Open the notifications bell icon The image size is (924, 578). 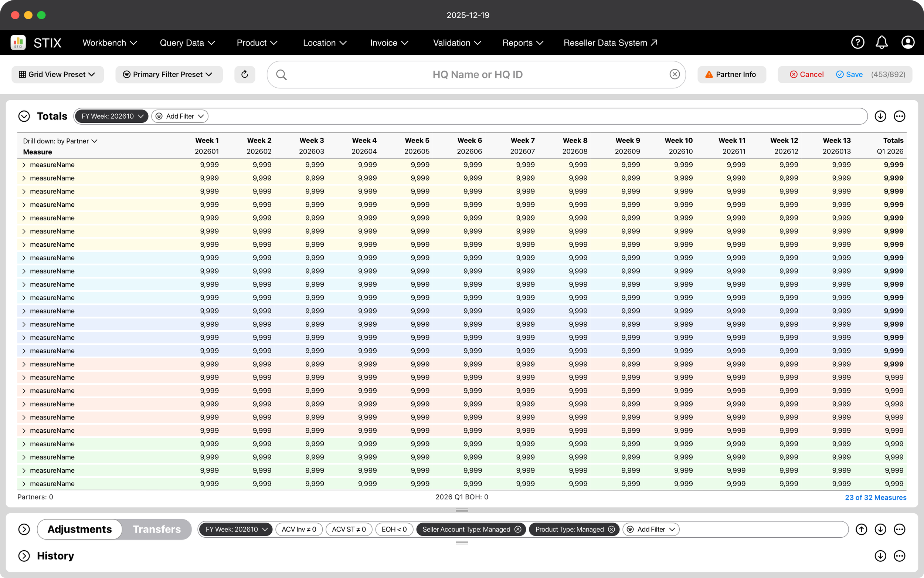pos(881,43)
